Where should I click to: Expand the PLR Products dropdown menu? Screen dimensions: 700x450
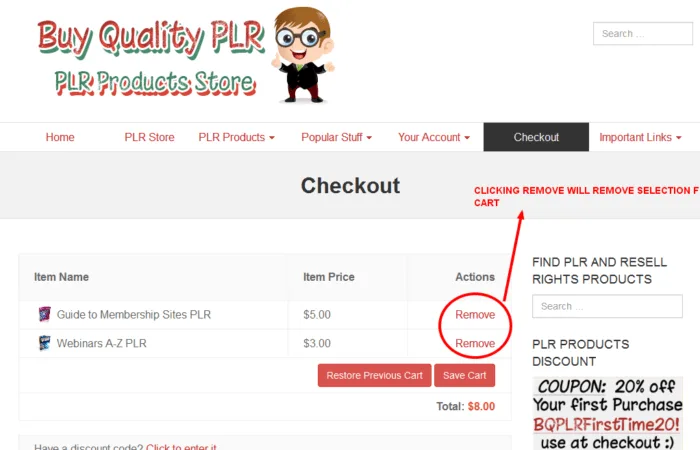click(236, 137)
